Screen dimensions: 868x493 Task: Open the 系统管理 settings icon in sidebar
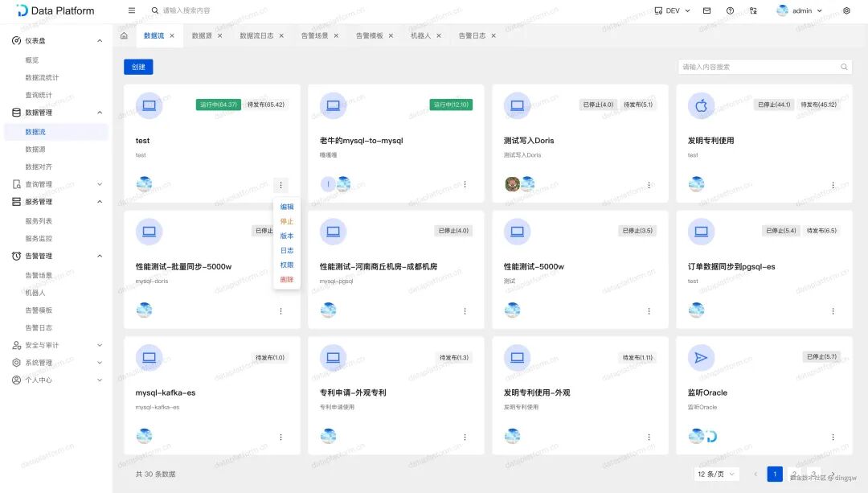(18, 362)
